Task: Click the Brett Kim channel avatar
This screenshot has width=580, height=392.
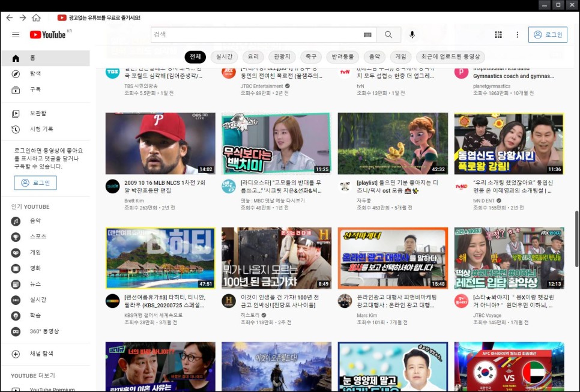Action: pyautogui.click(x=112, y=186)
